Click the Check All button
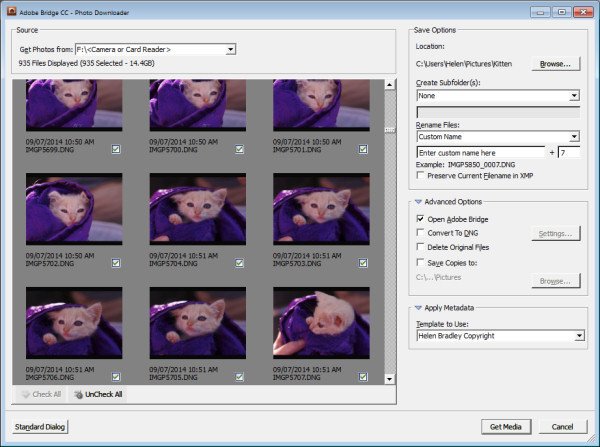This screenshot has width=600, height=447. tap(41, 394)
